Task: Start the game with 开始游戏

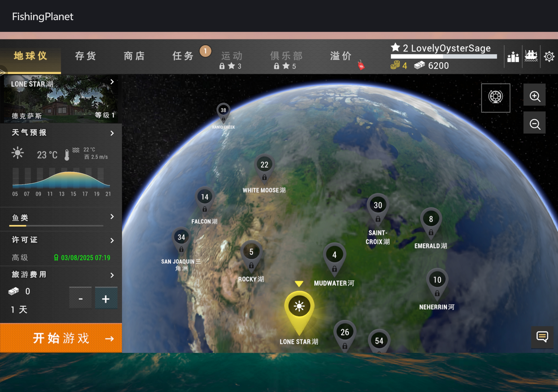Action: point(61,338)
